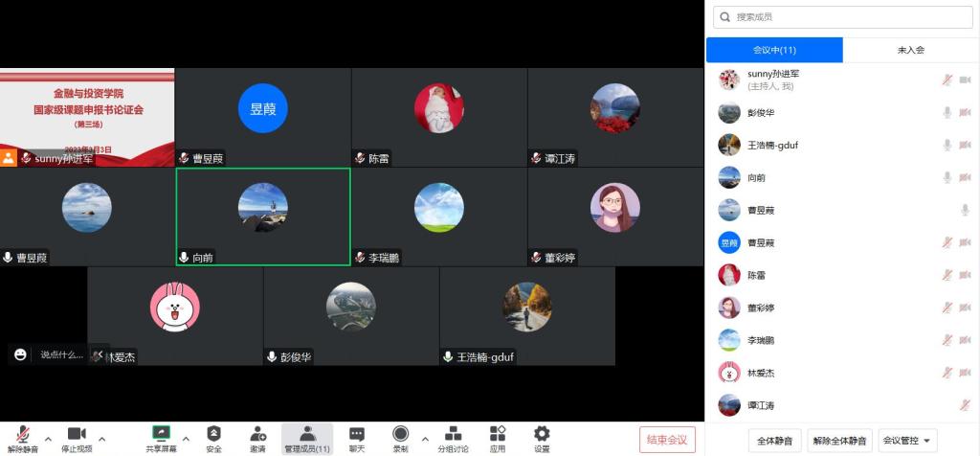Screen dimensions: 980x456
Task: Unmute 陈雷 in the member list
Action: 947,276
